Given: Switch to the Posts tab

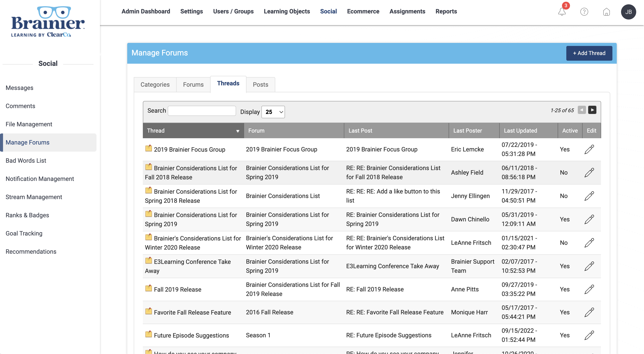Looking at the screenshot, I should 261,85.
